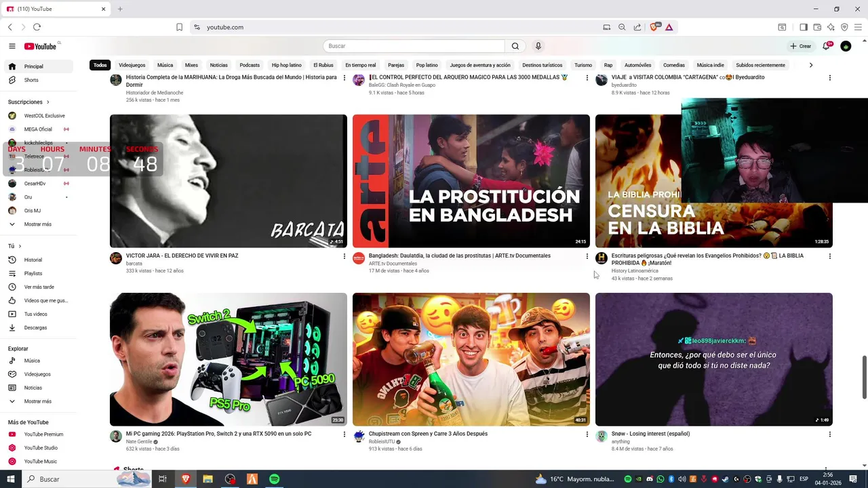
Task: Open Brave main menu button
Action: point(858,27)
